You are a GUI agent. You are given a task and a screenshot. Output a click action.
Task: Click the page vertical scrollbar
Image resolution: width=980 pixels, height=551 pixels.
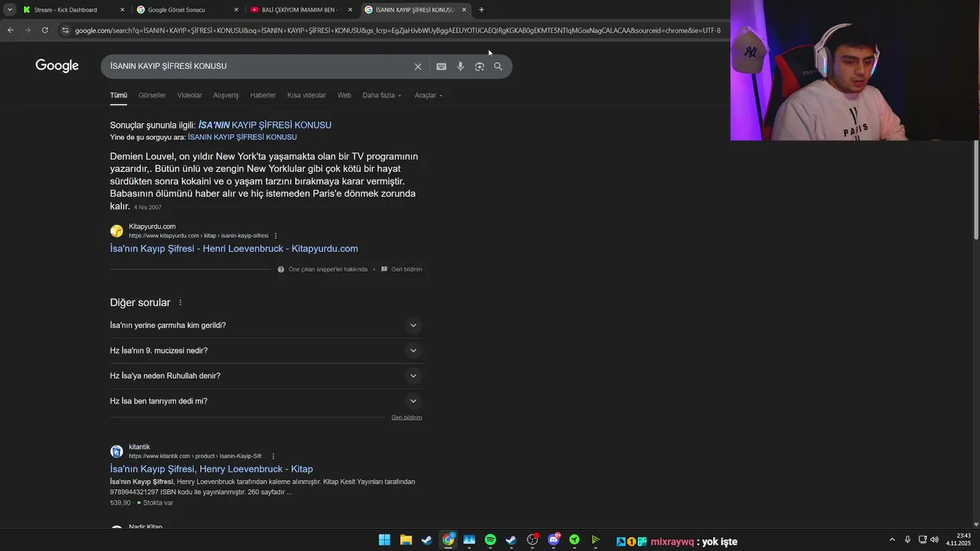pos(976,191)
